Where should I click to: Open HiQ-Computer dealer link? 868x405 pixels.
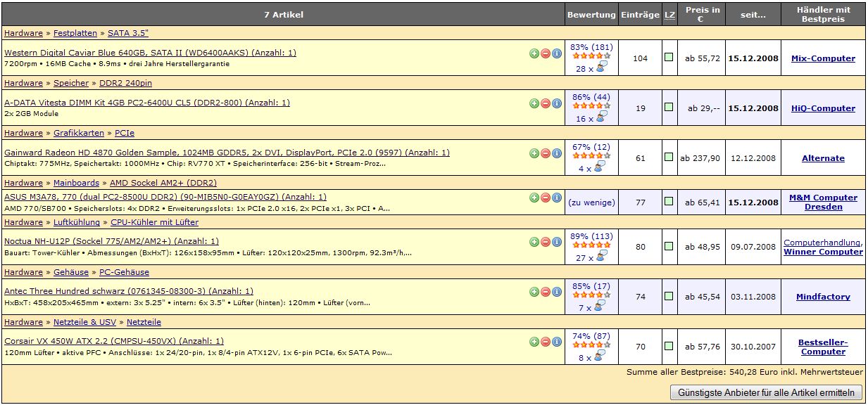(x=823, y=108)
